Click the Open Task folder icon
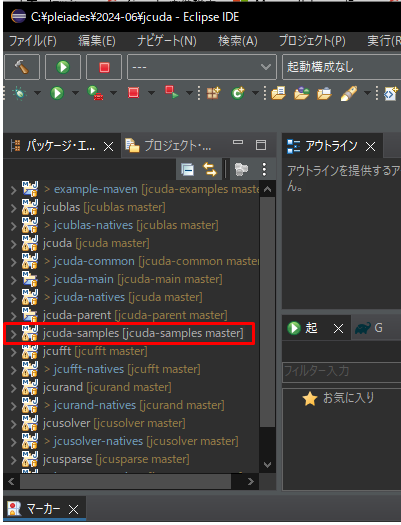Screen dimensions: 401x525 click(x=301, y=93)
